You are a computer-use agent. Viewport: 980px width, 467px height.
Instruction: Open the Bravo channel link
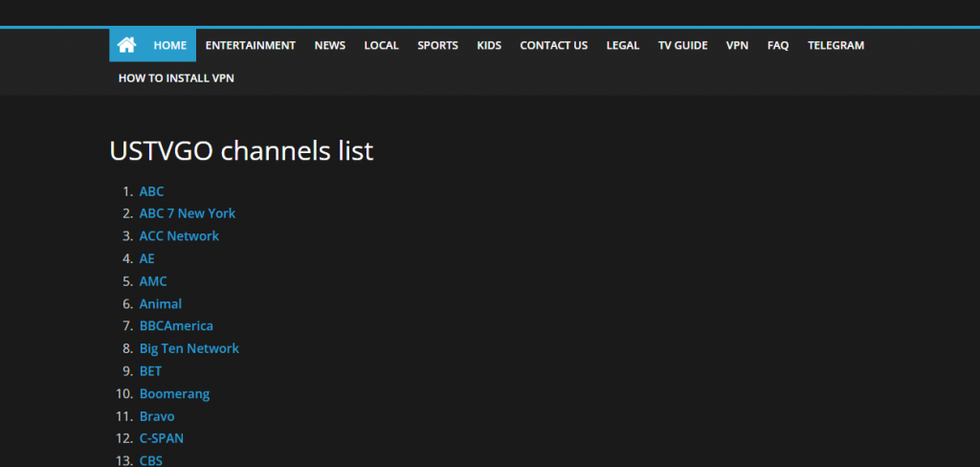pyautogui.click(x=157, y=416)
